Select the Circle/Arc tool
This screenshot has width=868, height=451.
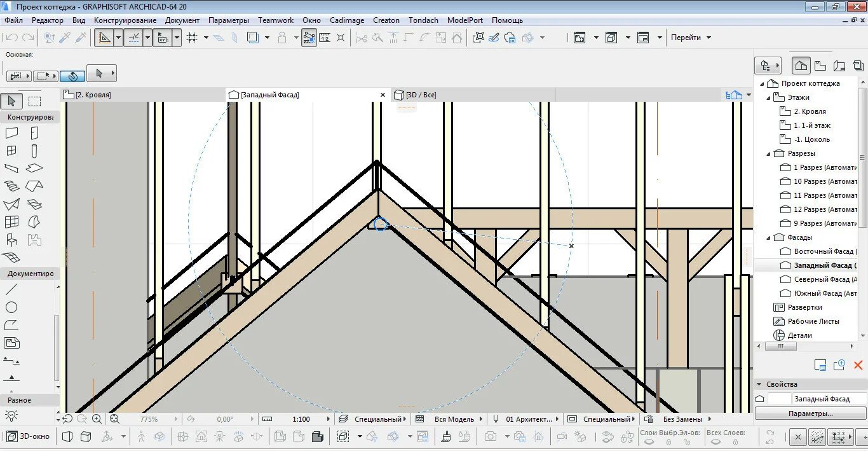tap(11, 307)
